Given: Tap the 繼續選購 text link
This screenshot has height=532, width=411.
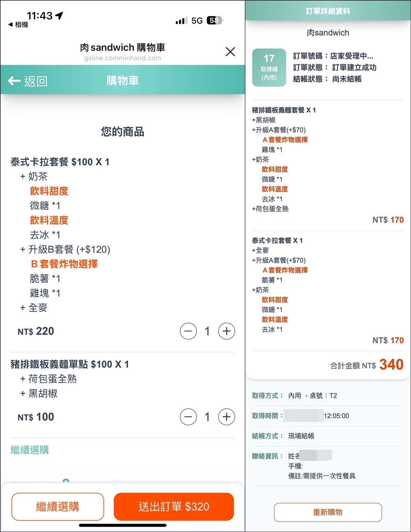Looking at the screenshot, I should pyautogui.click(x=30, y=450).
